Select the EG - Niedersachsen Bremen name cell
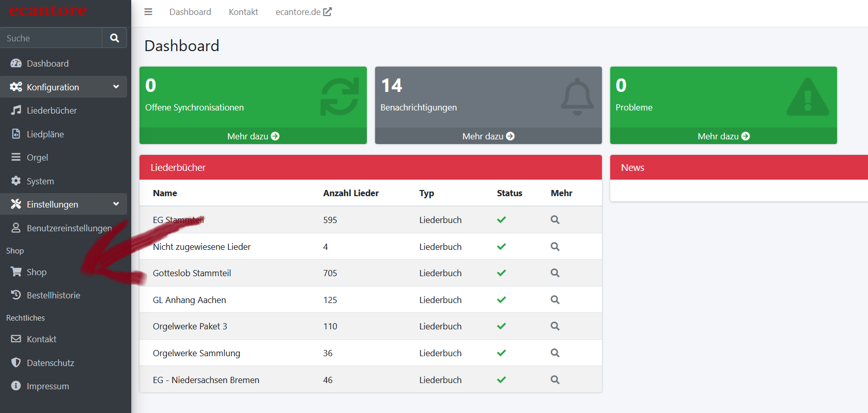This screenshot has width=868, height=413. point(206,380)
